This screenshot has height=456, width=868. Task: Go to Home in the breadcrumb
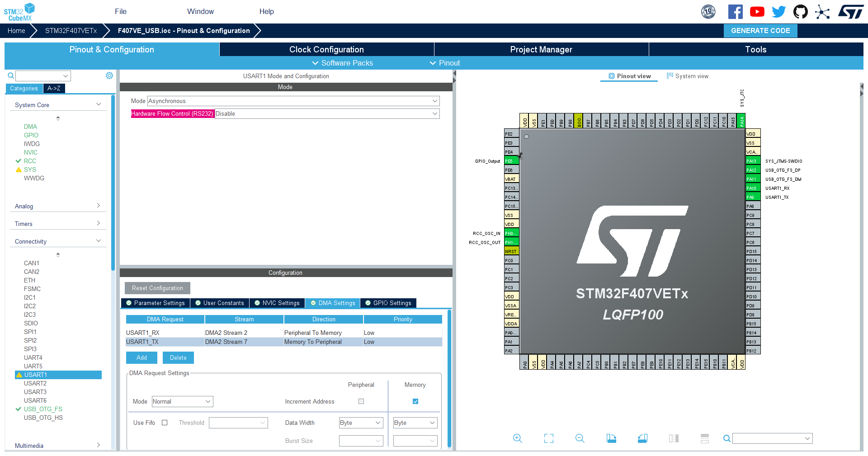pos(16,31)
